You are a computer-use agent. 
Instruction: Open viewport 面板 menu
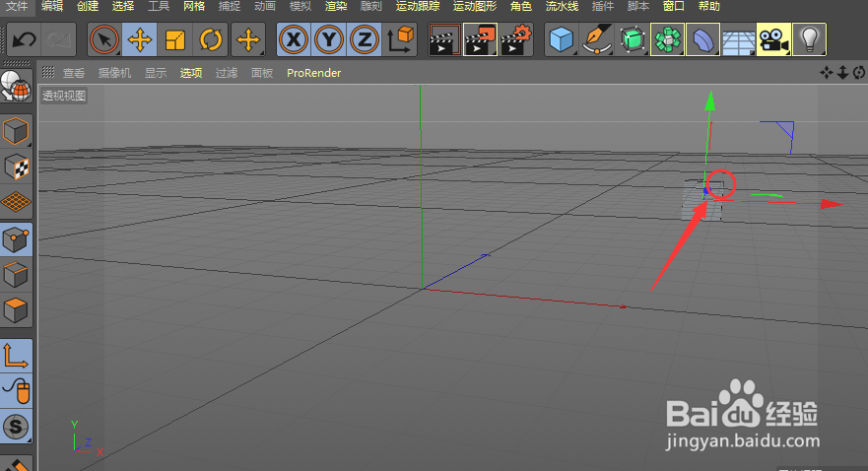coord(262,73)
